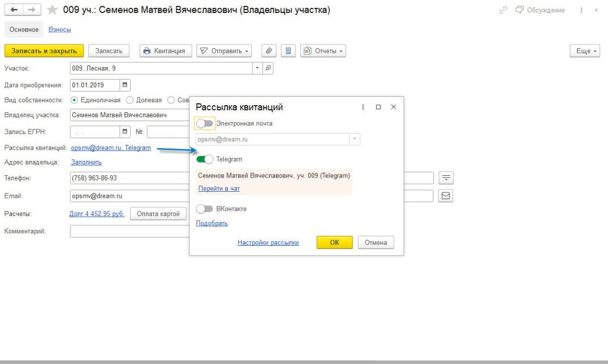Turn on the ВКонтакте toggle

coord(204,209)
